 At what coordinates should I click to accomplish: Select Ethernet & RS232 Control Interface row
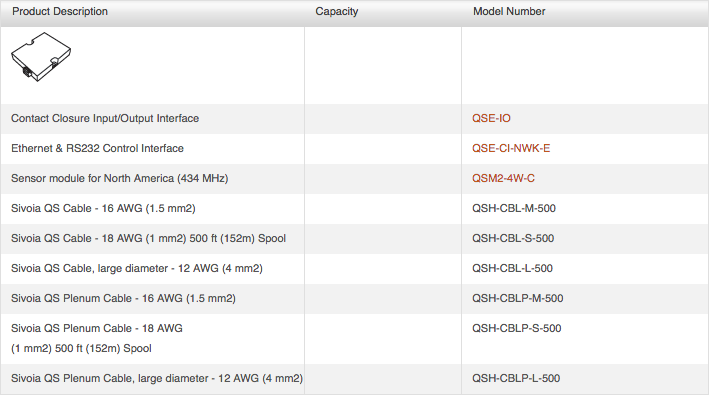pos(354,148)
